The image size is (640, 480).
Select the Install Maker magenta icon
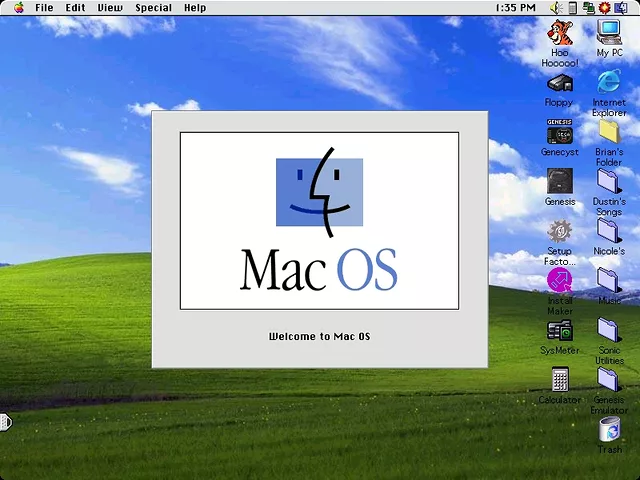(x=560, y=280)
